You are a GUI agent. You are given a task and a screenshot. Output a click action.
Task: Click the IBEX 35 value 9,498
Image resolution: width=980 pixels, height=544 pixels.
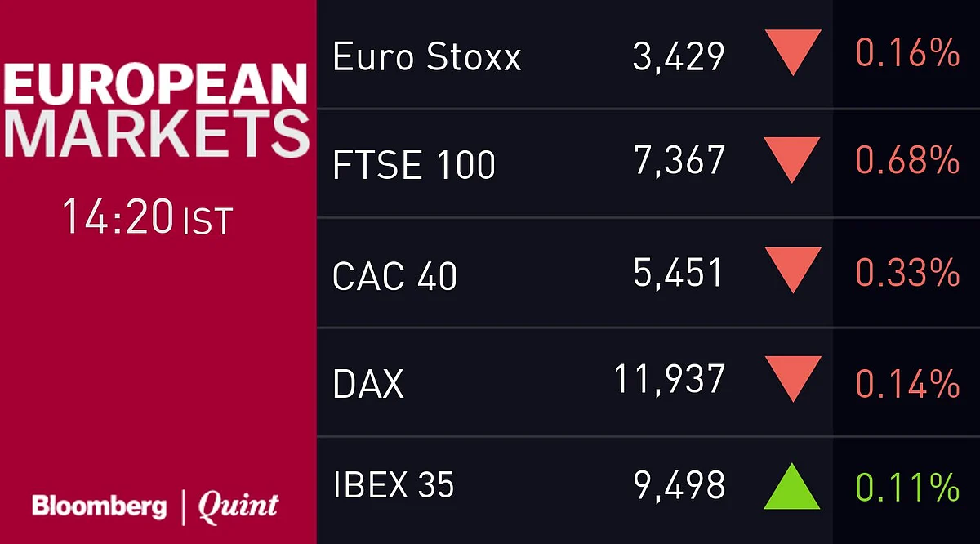point(679,487)
